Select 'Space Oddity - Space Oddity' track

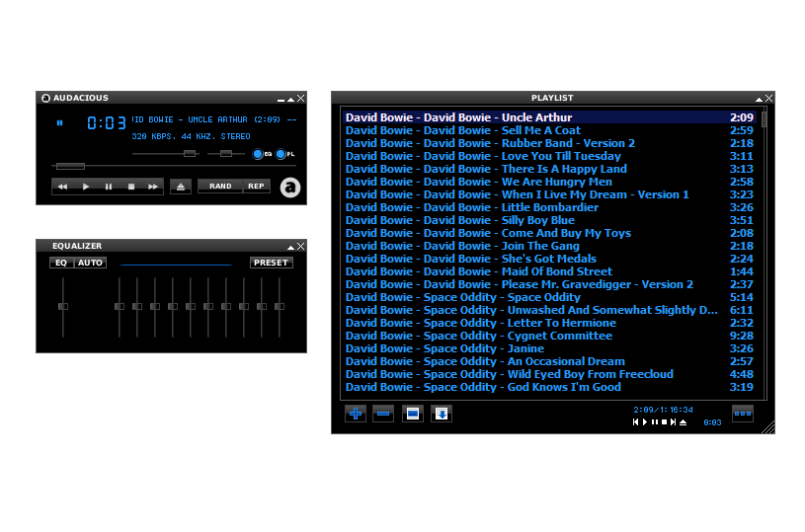click(x=549, y=297)
